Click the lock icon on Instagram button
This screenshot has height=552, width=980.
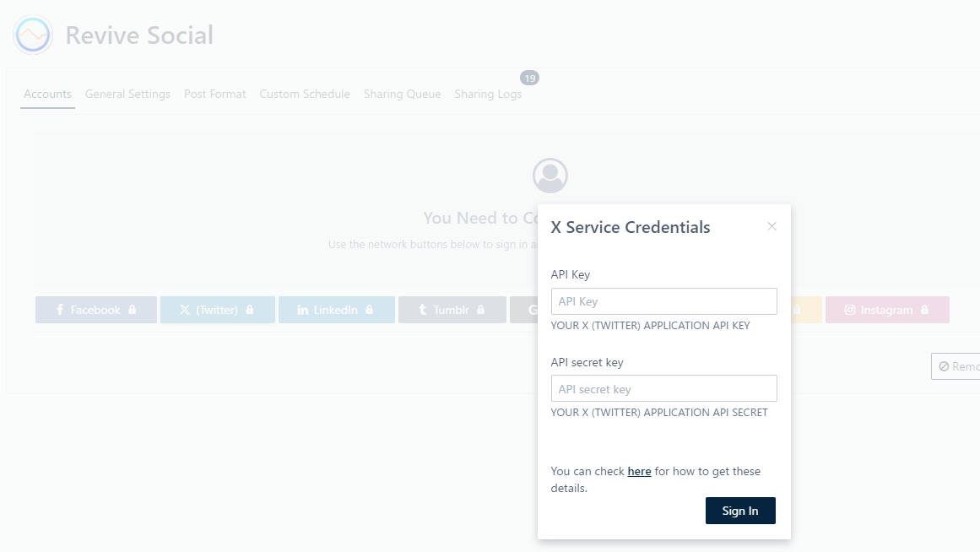924,310
